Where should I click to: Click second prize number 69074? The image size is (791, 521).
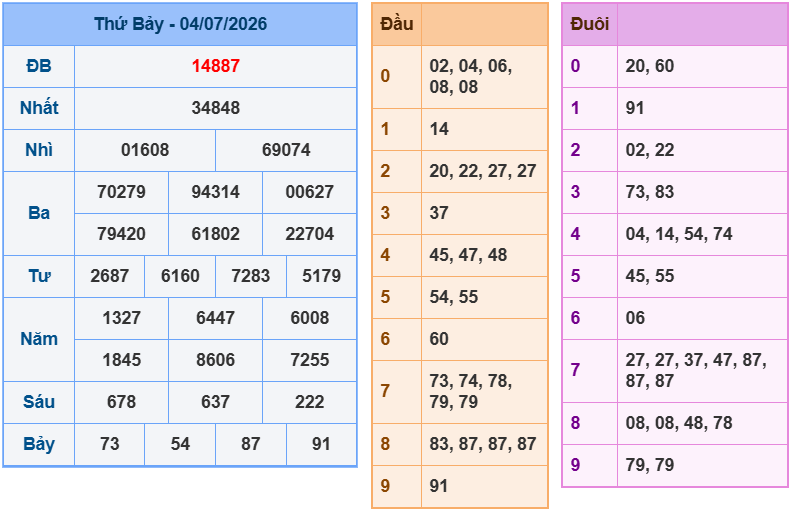click(286, 150)
